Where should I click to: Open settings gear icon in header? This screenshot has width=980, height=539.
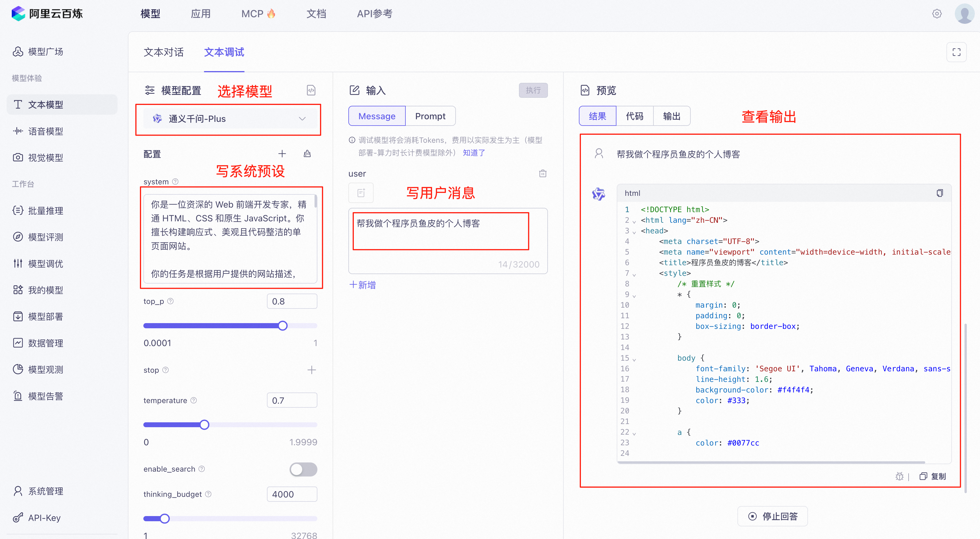pos(937,14)
